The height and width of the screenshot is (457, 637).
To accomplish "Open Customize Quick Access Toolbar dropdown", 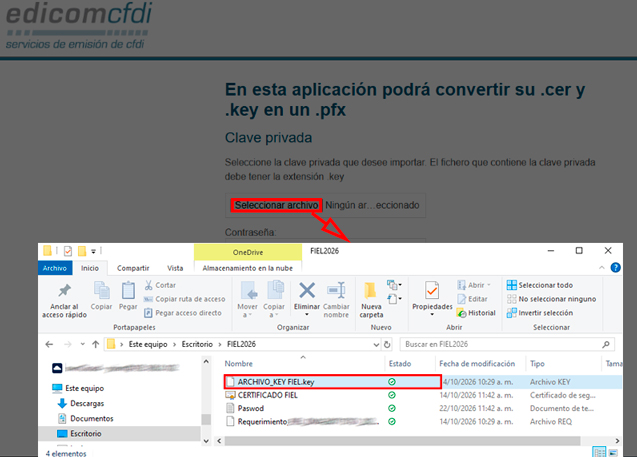I will coord(93,251).
